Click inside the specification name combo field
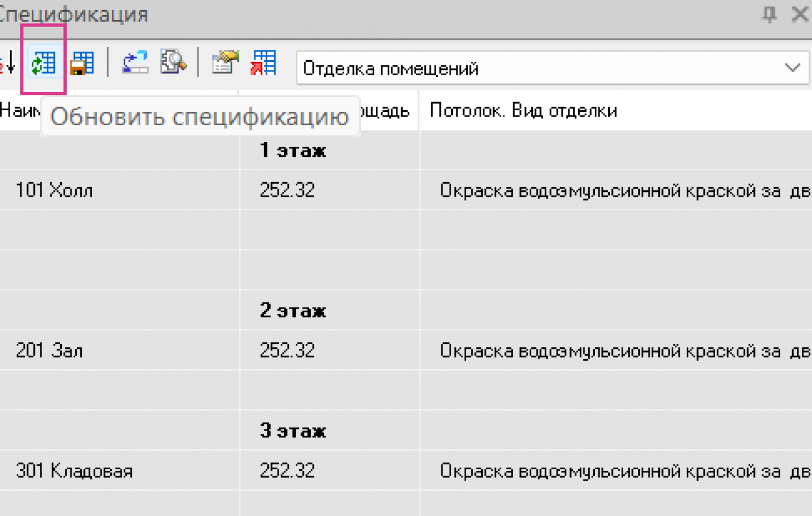This screenshot has width=812, height=516. (484, 68)
